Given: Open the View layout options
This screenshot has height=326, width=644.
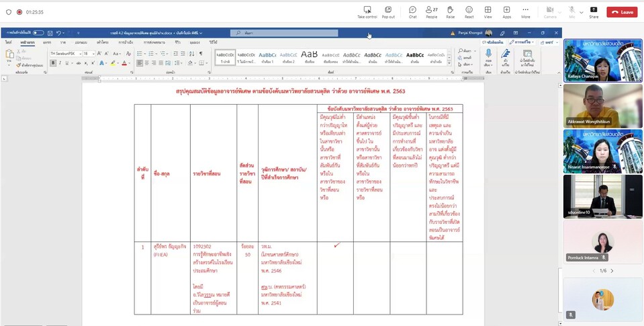Looking at the screenshot, I should (488, 12).
